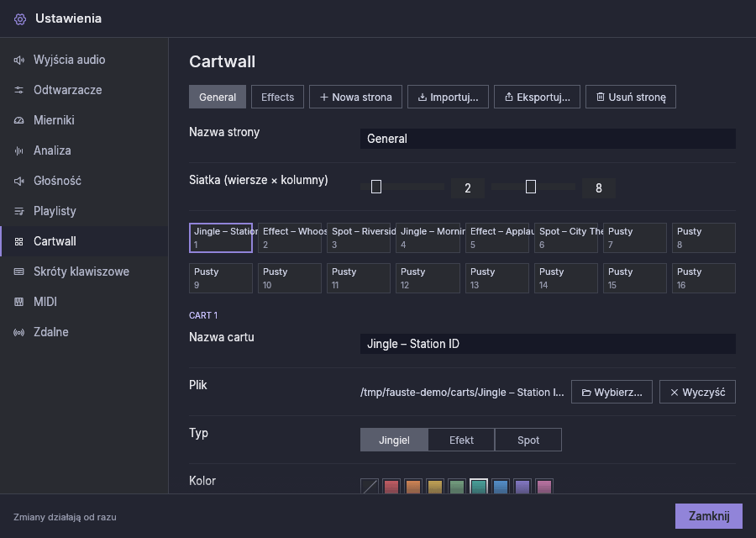Select empty cart slot Pusty 7
This screenshot has width=756, height=538.
[x=635, y=238]
